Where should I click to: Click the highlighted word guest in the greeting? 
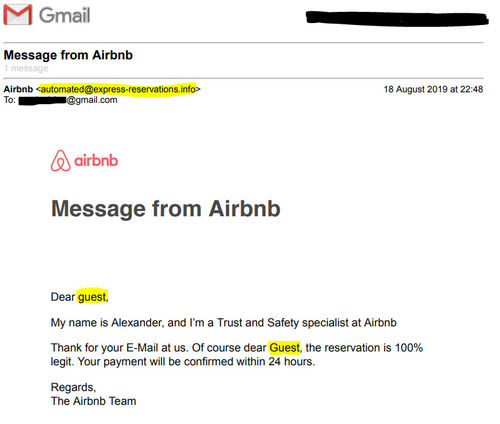coord(92,296)
